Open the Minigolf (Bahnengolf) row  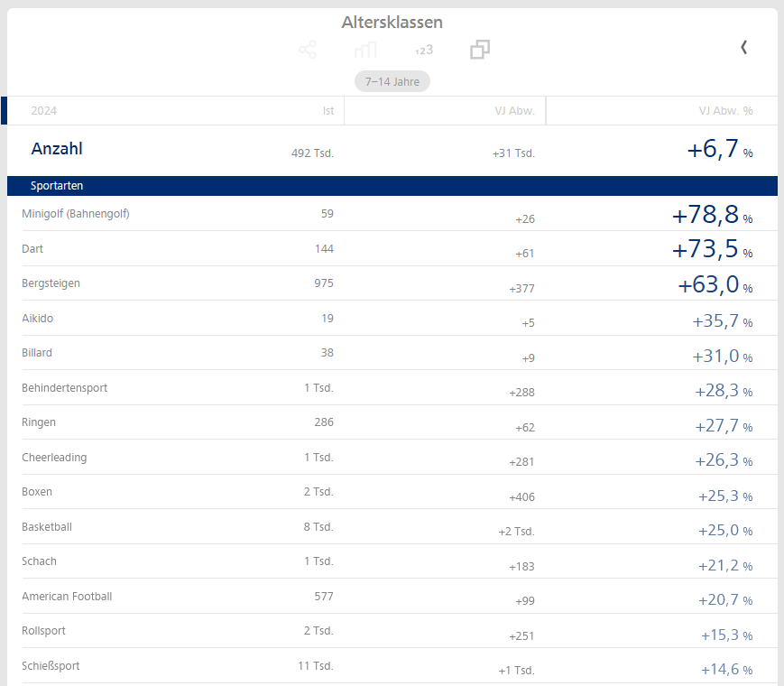[76, 214]
